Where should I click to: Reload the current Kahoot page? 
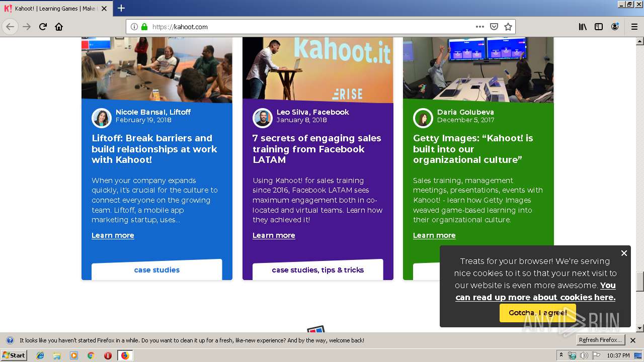[43, 27]
